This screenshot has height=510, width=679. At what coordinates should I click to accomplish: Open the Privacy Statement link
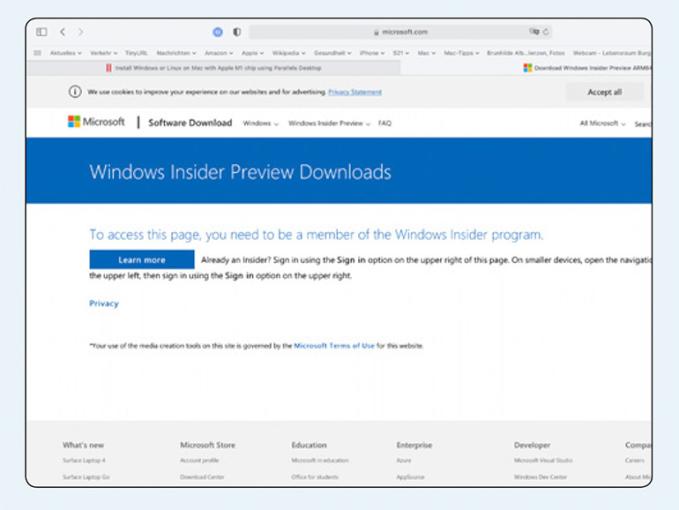(x=355, y=92)
